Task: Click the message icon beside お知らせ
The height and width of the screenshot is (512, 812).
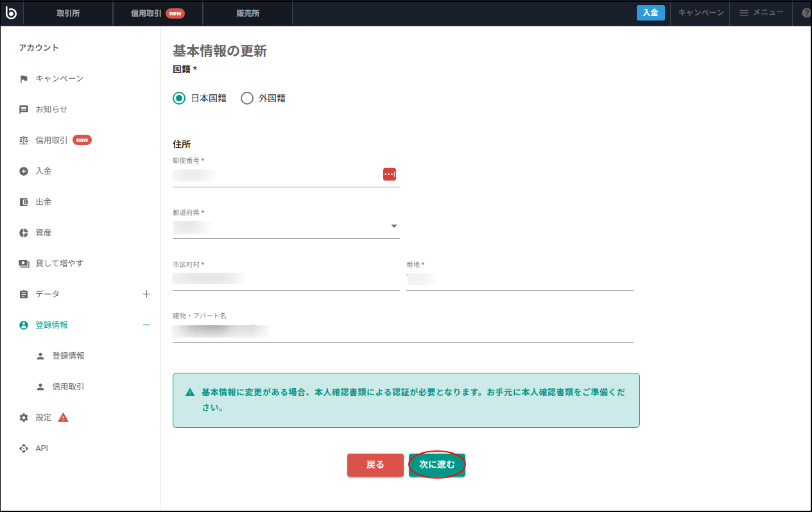Action: (24, 110)
